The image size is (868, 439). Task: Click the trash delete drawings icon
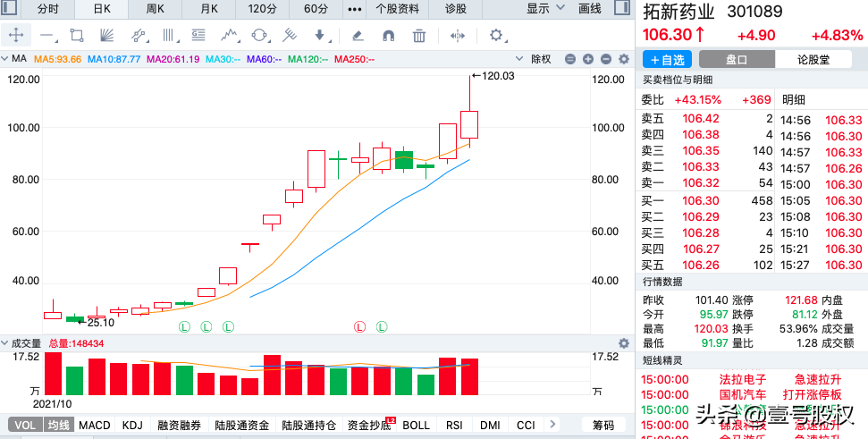point(419,36)
